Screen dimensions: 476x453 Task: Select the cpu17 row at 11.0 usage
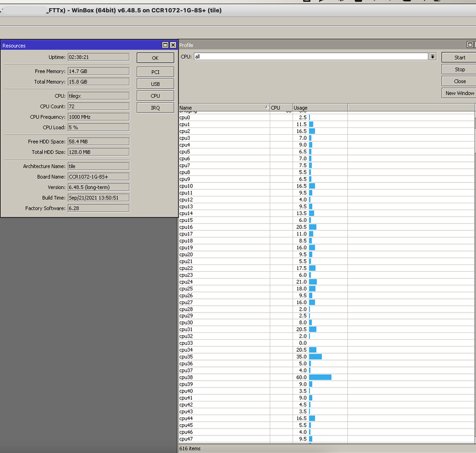tap(326, 234)
